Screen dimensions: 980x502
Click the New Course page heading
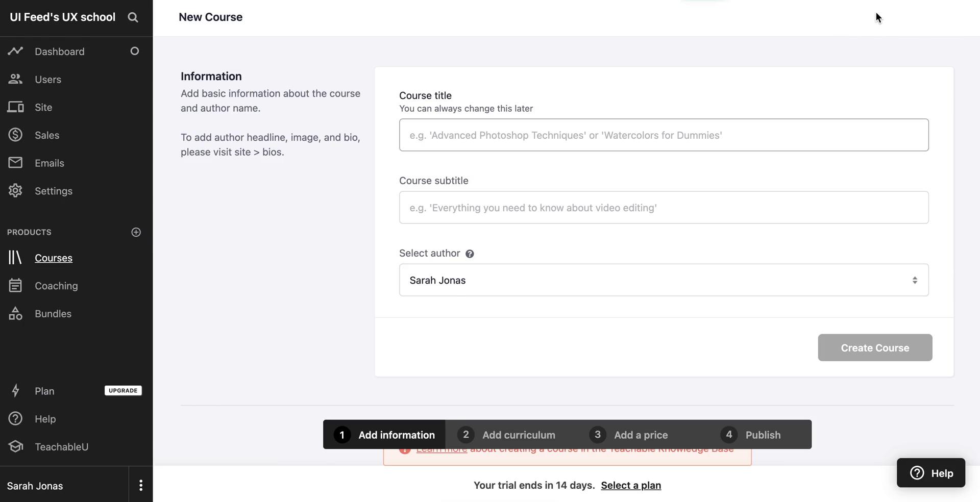pos(210,17)
